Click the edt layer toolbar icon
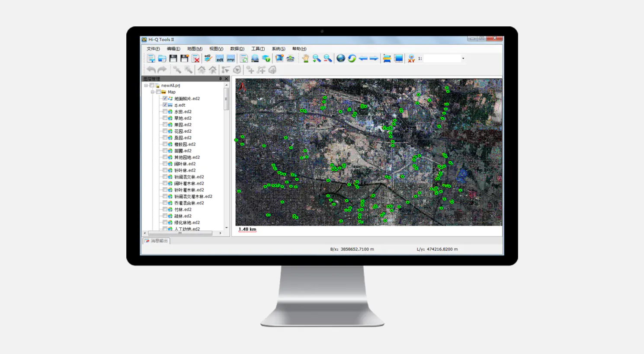Screen dimensions: 644x354 pyautogui.click(x=220, y=58)
